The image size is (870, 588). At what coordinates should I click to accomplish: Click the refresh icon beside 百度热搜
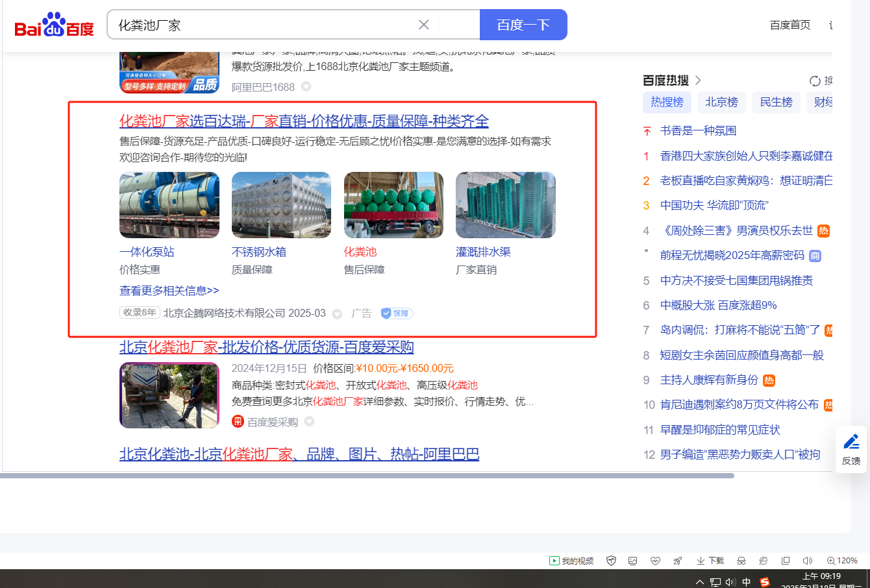point(815,80)
